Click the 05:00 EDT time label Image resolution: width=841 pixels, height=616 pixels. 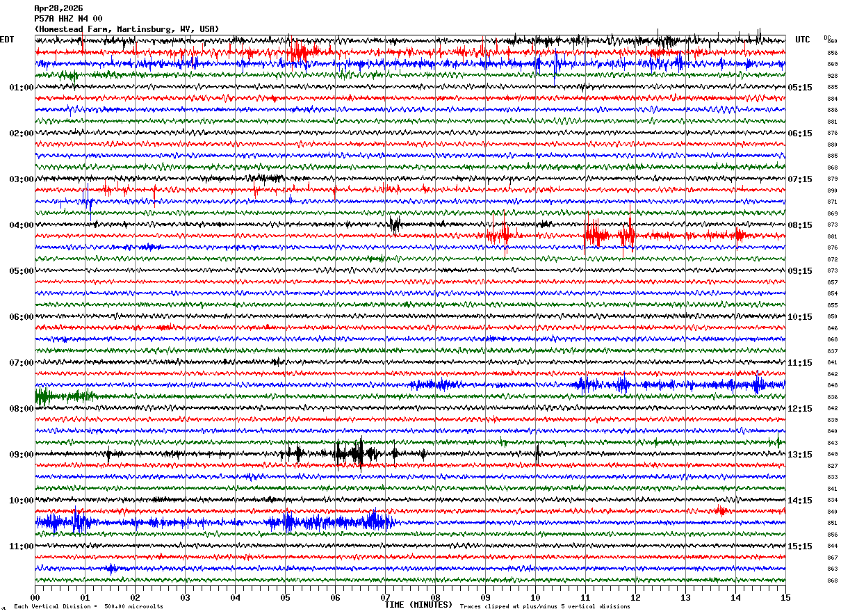pos(22,271)
